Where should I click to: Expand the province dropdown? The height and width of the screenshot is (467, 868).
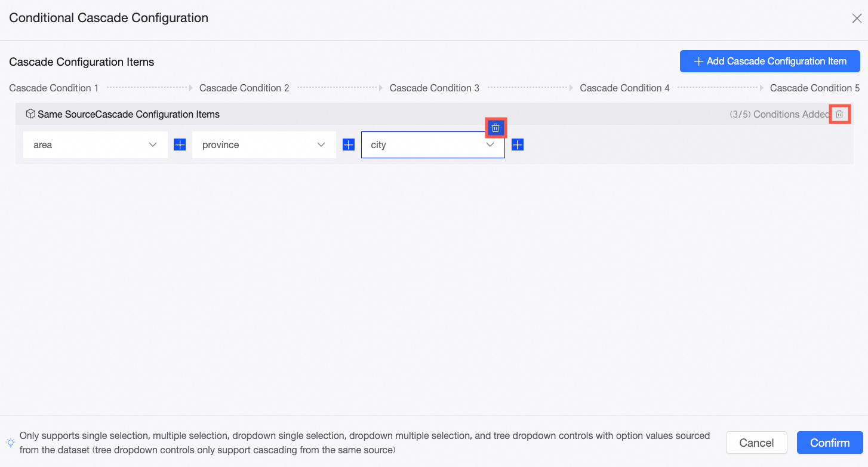click(x=264, y=145)
